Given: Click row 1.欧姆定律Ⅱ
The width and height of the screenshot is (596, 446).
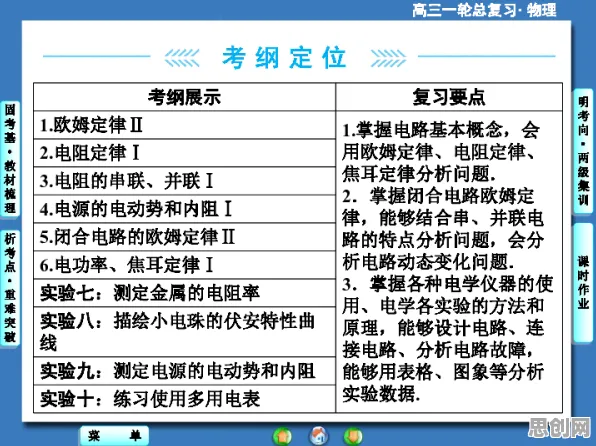Looking at the screenshot, I should tap(184, 125).
